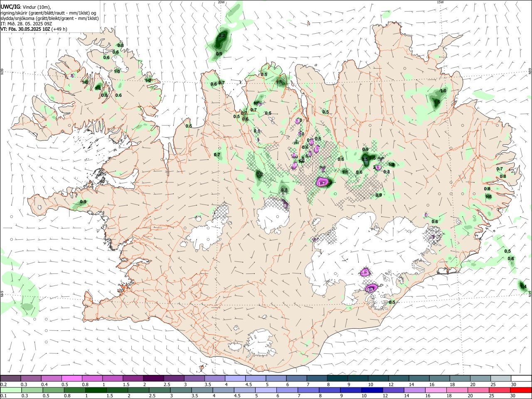Click the crimson 25 swatch, lower legend
532x399 pixels.
(499, 390)
